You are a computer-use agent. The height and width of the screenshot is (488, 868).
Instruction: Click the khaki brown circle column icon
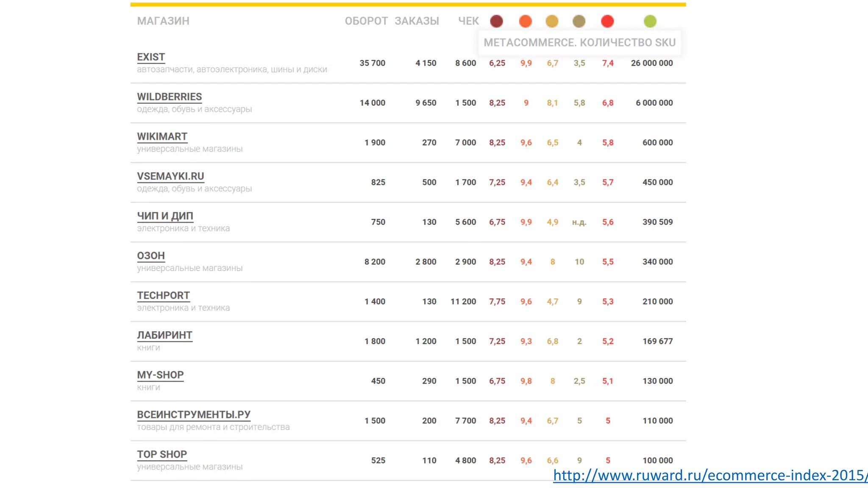coord(579,21)
